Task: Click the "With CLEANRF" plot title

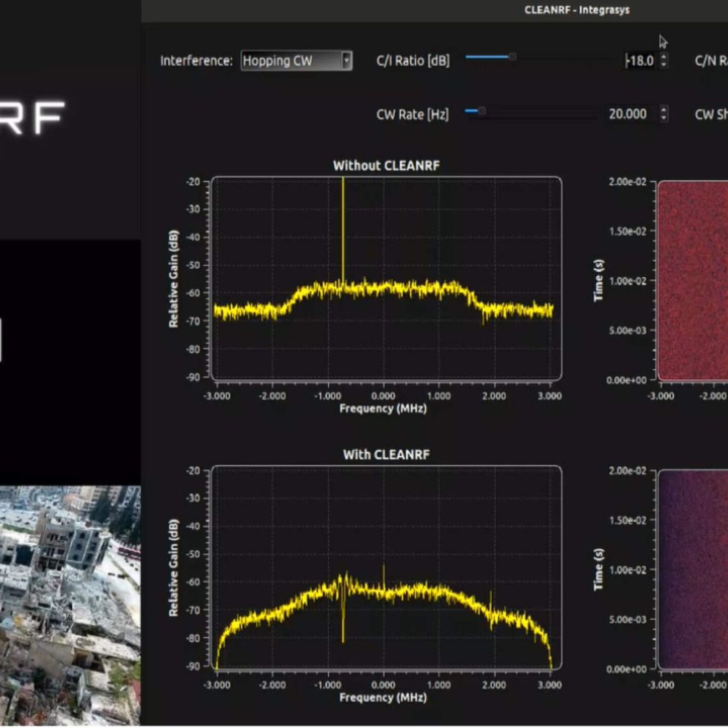Action: [x=386, y=454]
